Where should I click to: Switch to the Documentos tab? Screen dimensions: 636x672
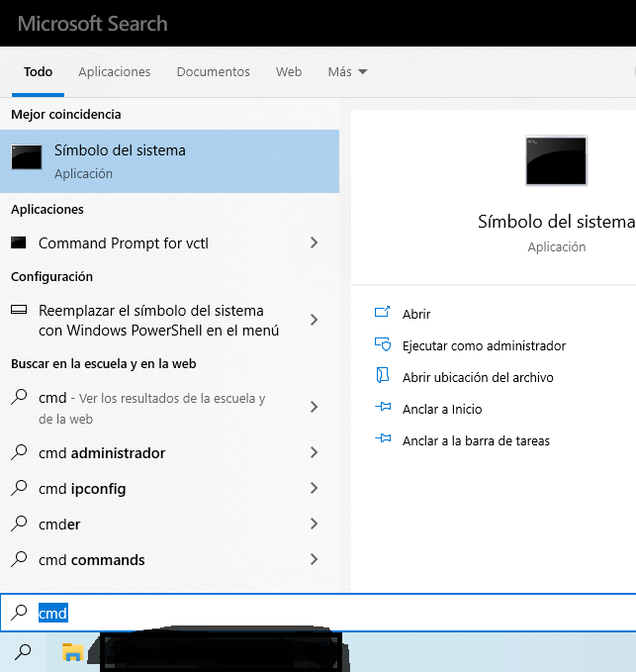213,71
